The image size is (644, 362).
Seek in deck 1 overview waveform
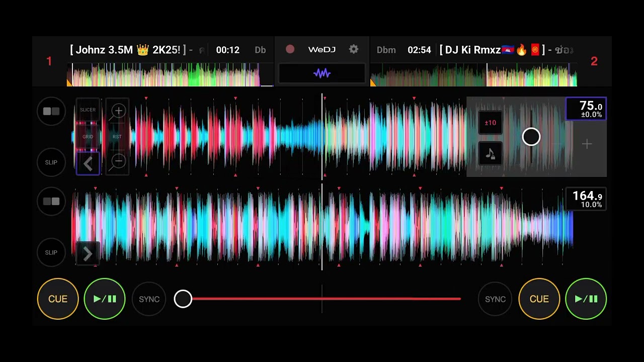click(170, 74)
